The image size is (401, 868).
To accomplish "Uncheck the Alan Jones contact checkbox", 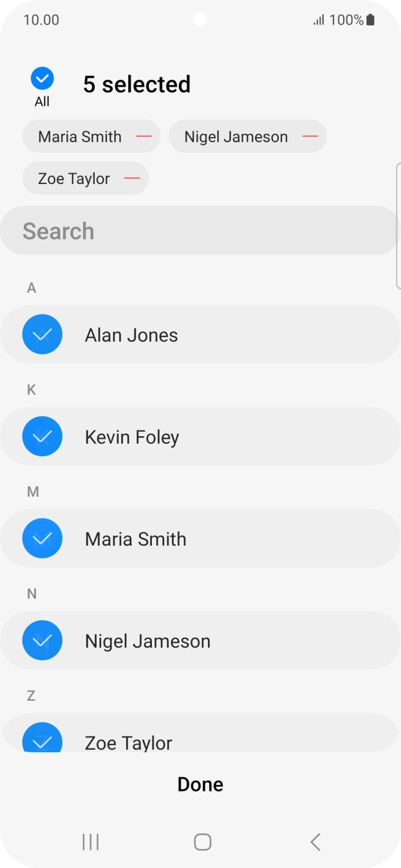I will pyautogui.click(x=42, y=335).
